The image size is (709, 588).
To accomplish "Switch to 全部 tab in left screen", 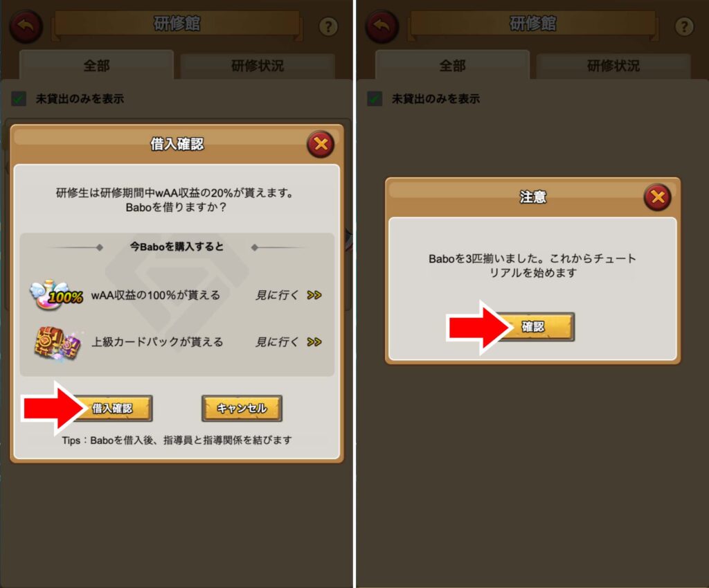I will [x=96, y=66].
